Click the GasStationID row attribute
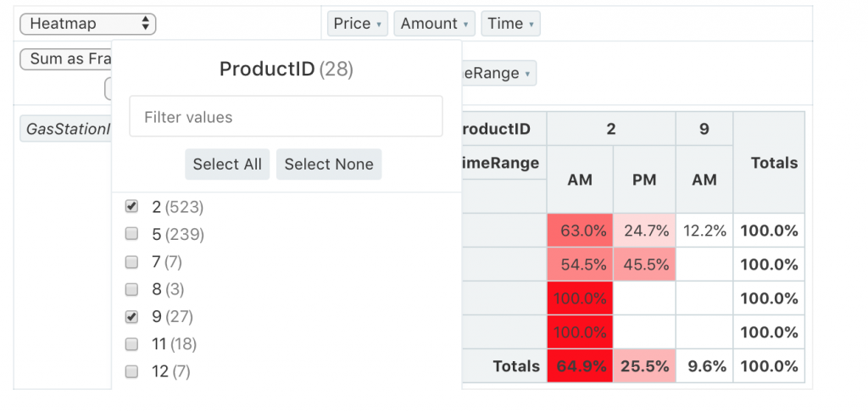868x412 pixels. (x=66, y=129)
